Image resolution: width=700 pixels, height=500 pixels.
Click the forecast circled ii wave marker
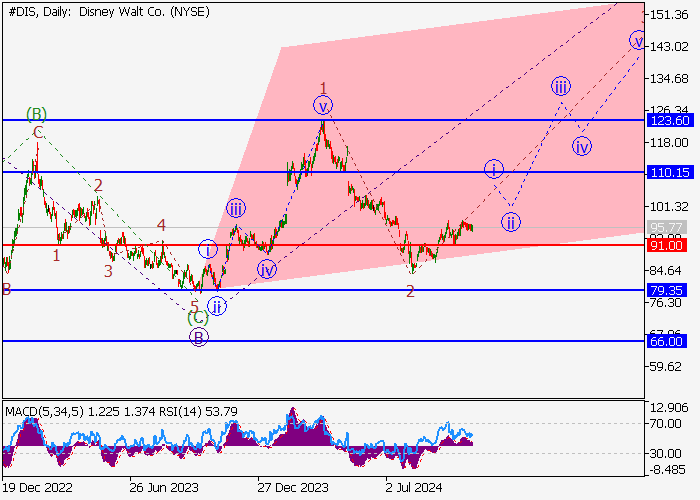tap(511, 222)
